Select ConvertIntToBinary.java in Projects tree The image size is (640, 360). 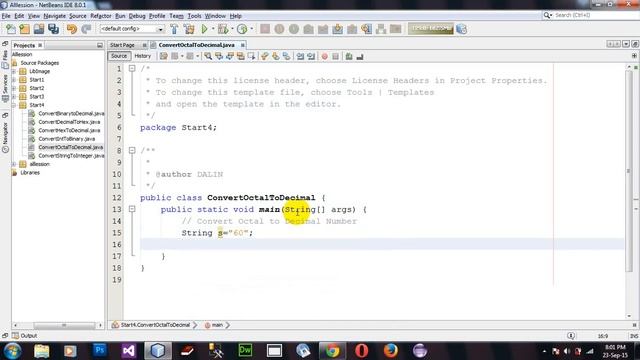click(x=67, y=139)
